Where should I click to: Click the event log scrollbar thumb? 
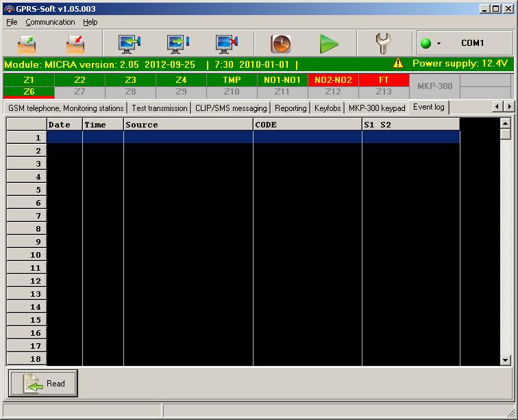506,134
